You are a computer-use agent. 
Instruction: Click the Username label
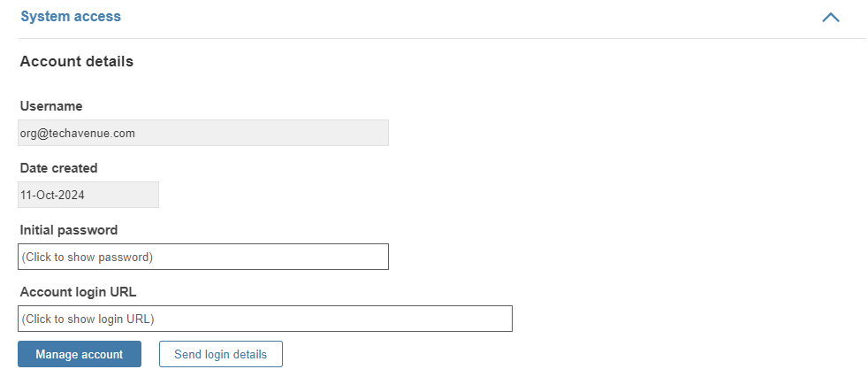[51, 106]
